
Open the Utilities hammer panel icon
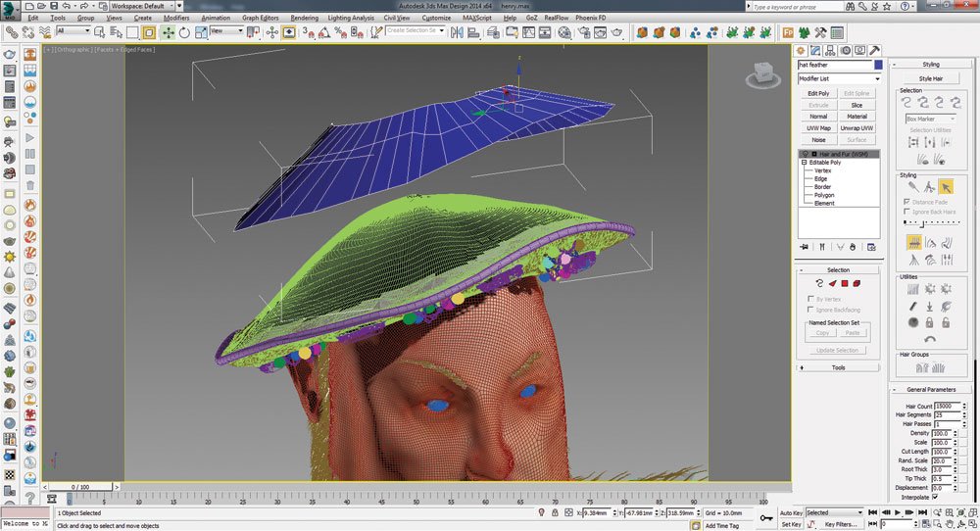[x=875, y=51]
